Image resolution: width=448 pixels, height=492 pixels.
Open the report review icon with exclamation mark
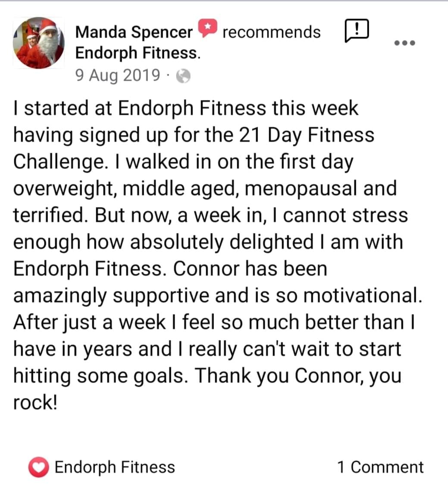(357, 31)
